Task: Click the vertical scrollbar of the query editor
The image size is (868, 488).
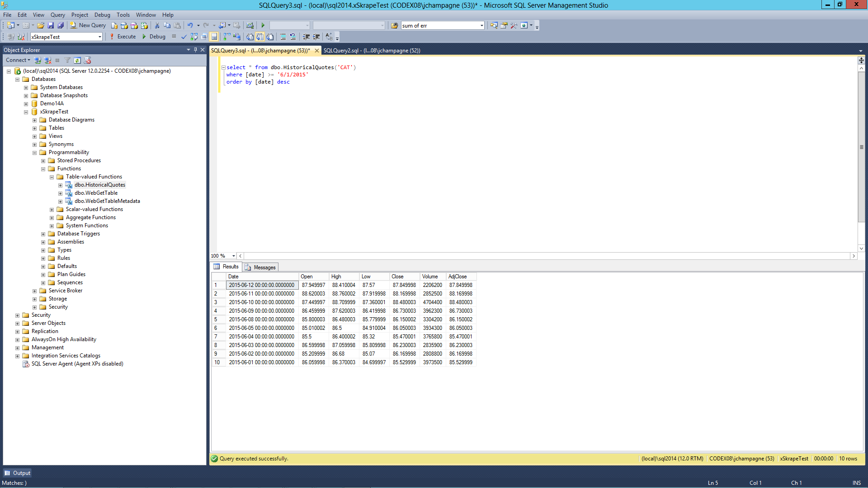Action: pyautogui.click(x=861, y=147)
